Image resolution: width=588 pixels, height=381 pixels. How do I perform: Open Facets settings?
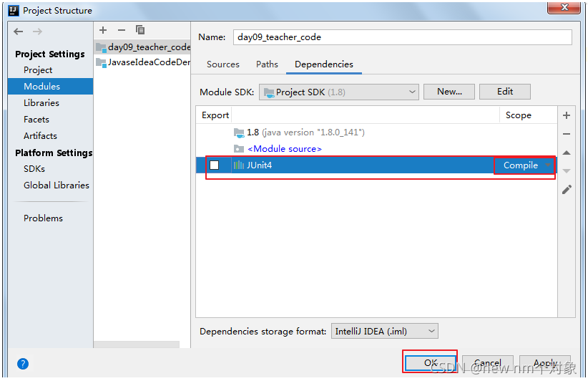[36, 120]
